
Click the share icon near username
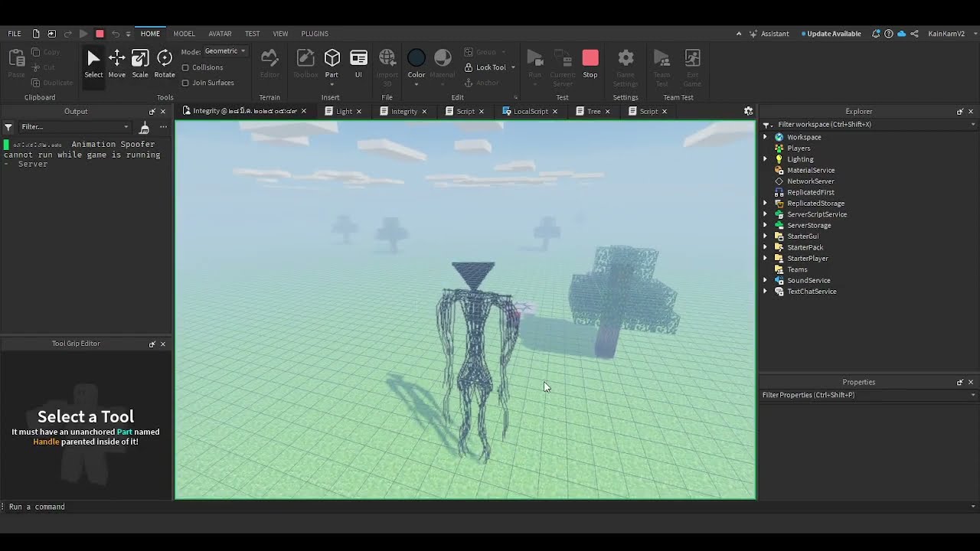click(913, 34)
